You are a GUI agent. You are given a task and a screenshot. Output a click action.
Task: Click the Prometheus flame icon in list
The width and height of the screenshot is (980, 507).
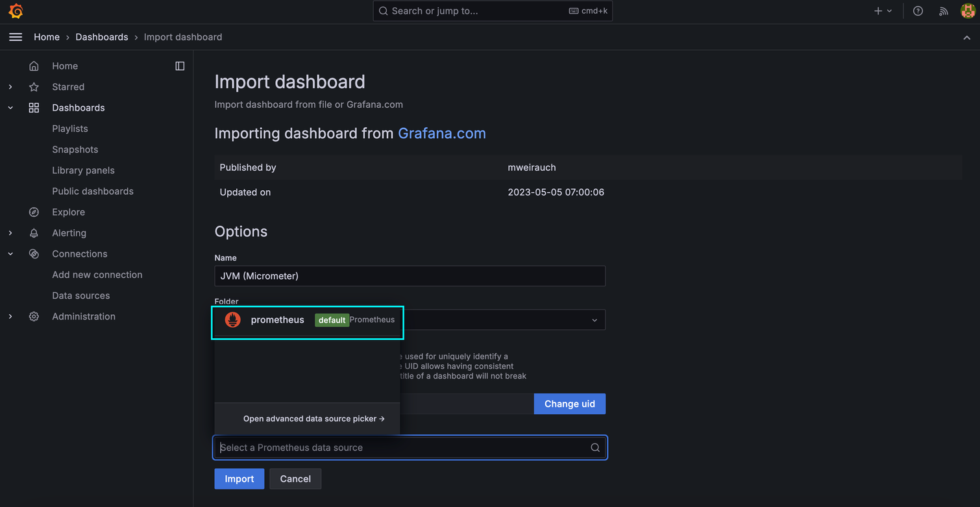tap(232, 319)
